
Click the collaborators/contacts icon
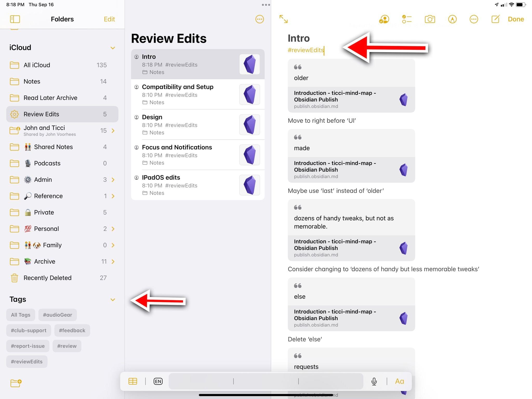point(383,19)
